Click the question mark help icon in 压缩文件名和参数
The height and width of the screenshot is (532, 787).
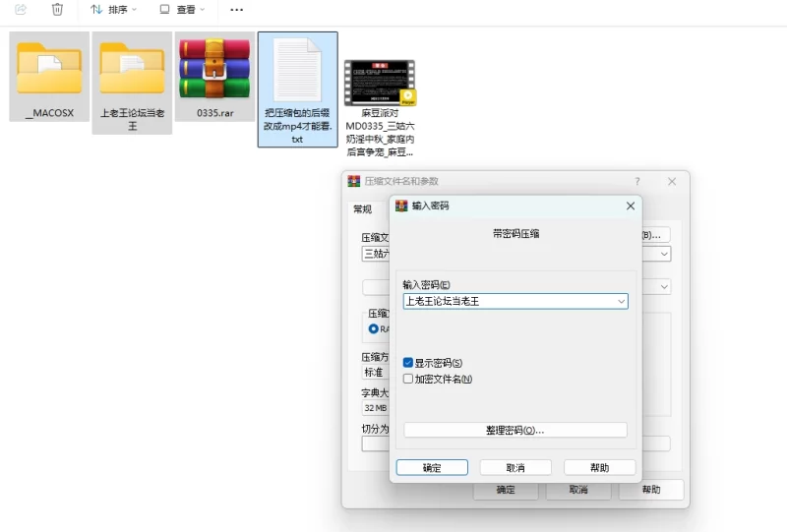coord(636,181)
